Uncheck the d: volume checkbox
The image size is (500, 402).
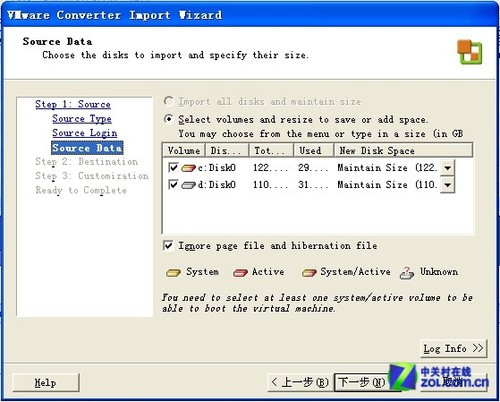tap(173, 184)
